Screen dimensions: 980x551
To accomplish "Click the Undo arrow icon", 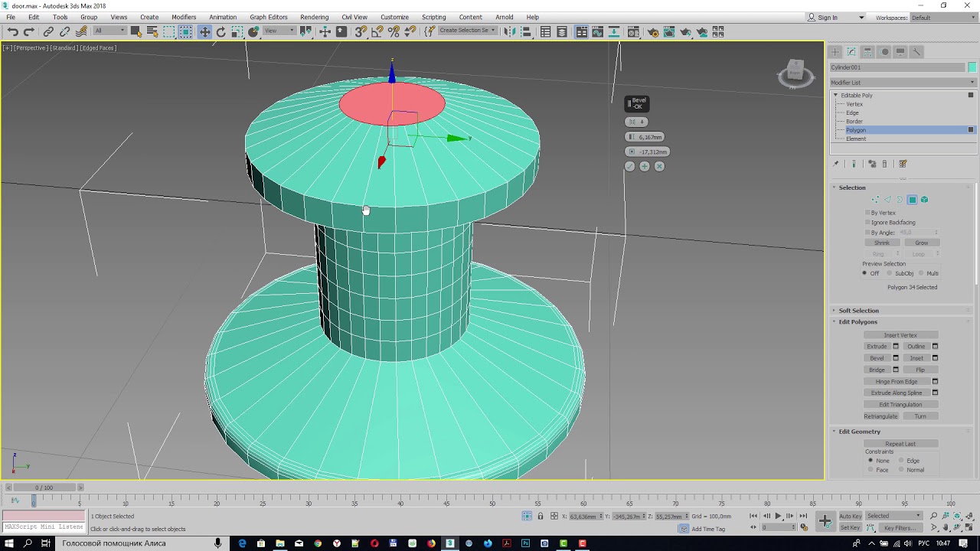I will [13, 31].
